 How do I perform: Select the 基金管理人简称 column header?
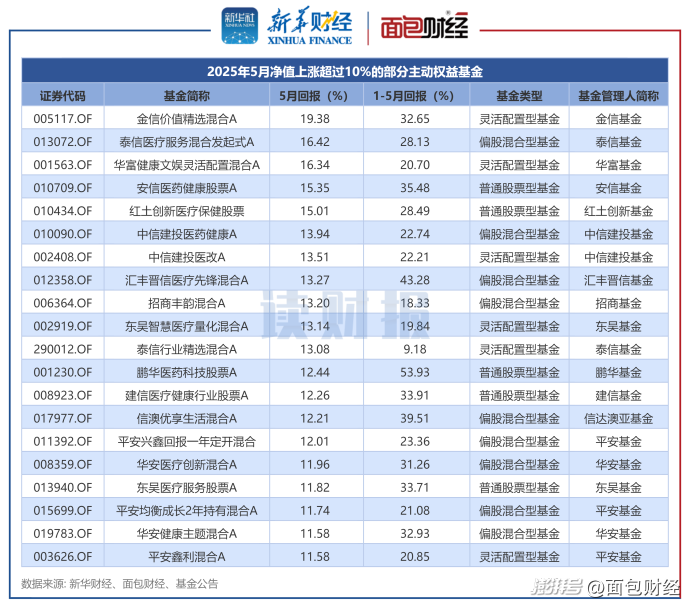point(618,96)
